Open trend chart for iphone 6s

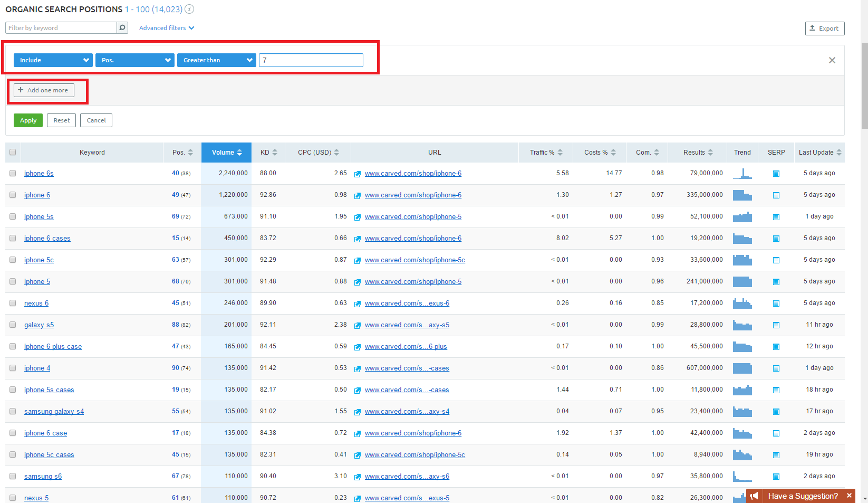[742, 173]
